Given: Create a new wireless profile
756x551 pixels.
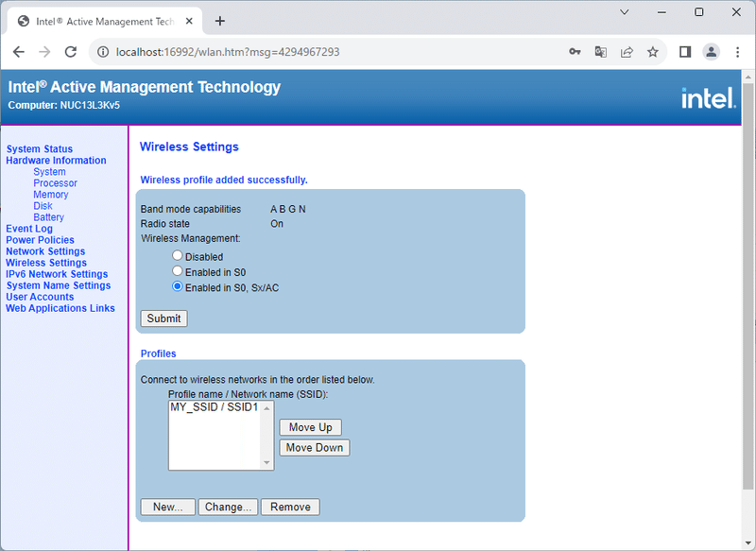Looking at the screenshot, I should click(168, 507).
